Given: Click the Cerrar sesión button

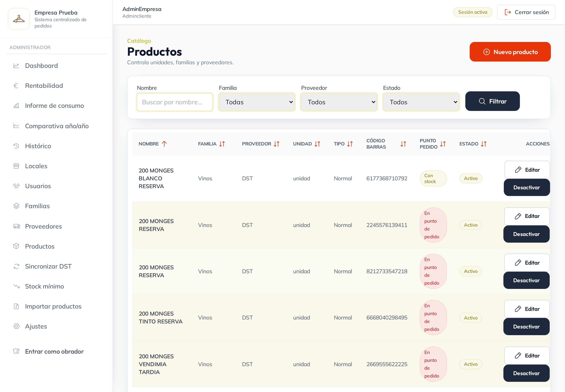Looking at the screenshot, I should click(526, 12).
